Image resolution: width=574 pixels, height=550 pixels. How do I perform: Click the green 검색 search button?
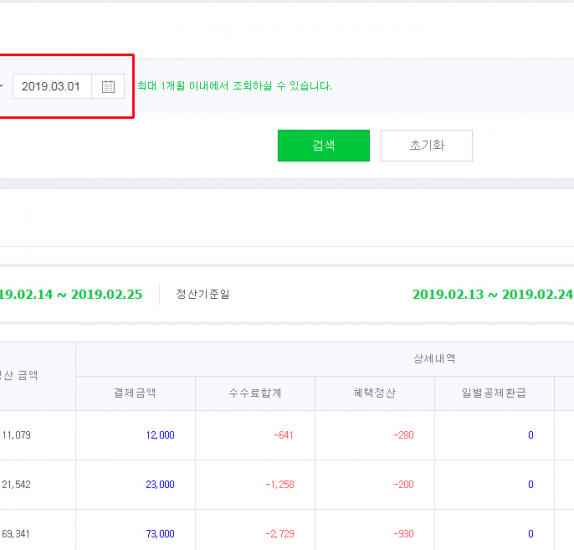click(x=324, y=145)
